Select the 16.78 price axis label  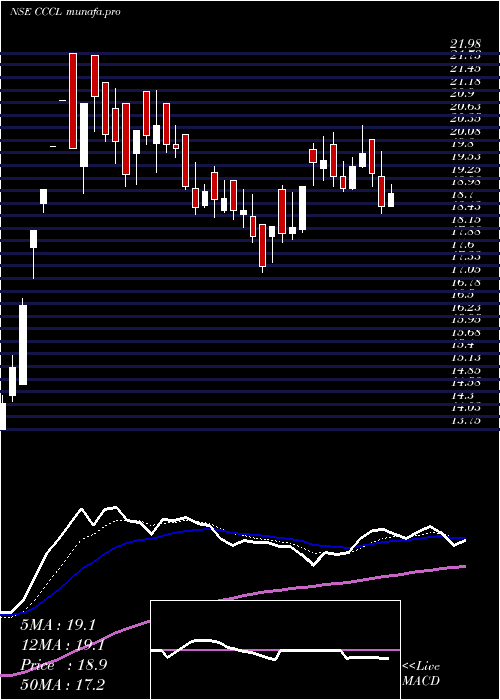click(465, 283)
